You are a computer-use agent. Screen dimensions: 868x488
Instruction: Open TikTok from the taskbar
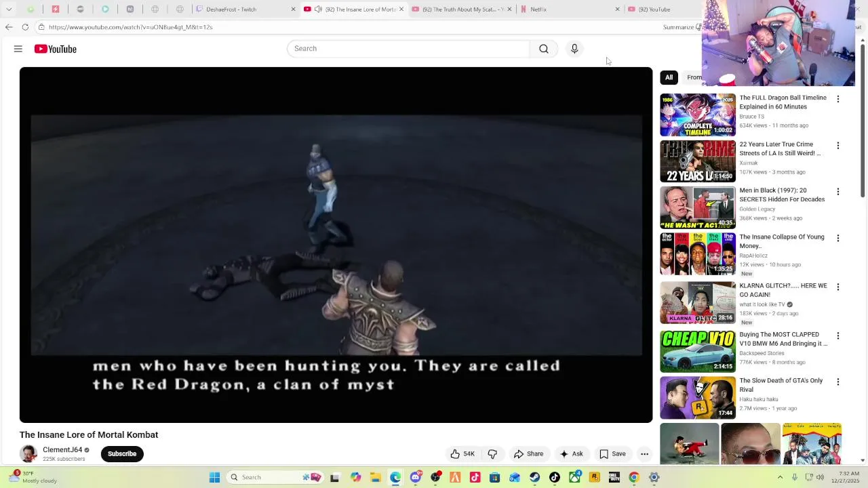(555, 477)
